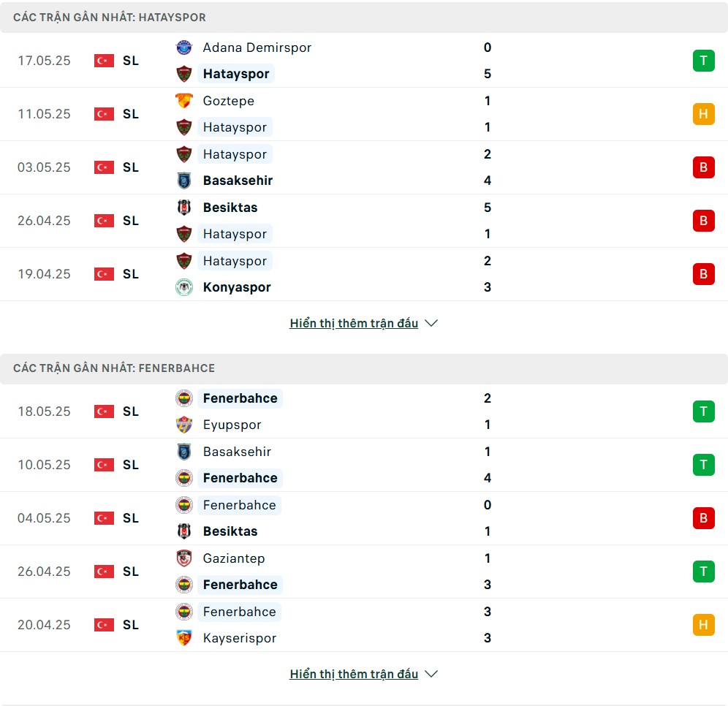
Task: Click the Kayserispor team logo
Action: click(184, 638)
